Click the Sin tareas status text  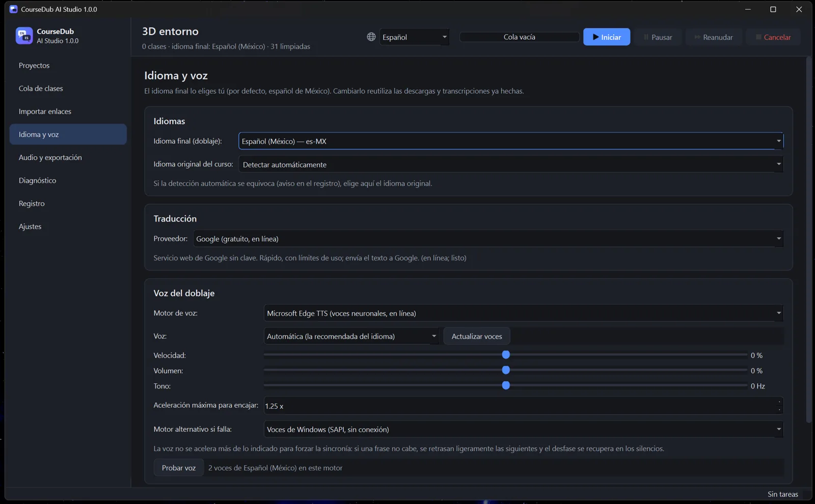click(783, 494)
